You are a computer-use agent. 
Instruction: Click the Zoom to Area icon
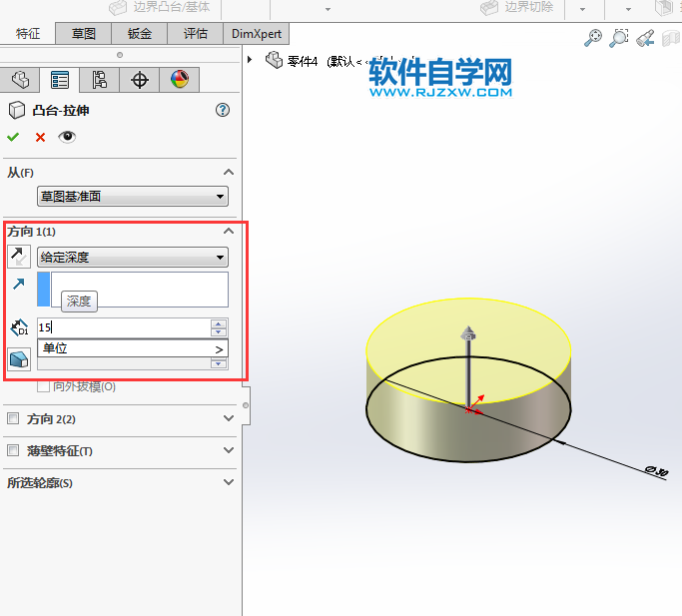coord(619,38)
